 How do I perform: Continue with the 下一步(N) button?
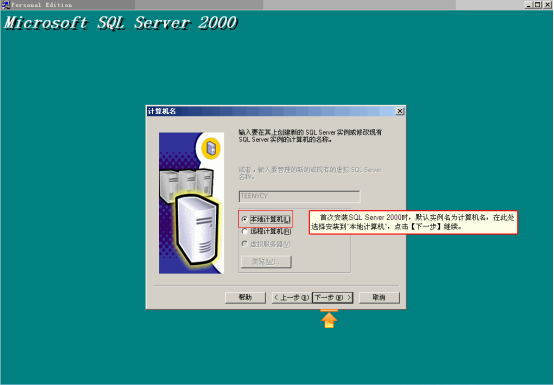332,297
